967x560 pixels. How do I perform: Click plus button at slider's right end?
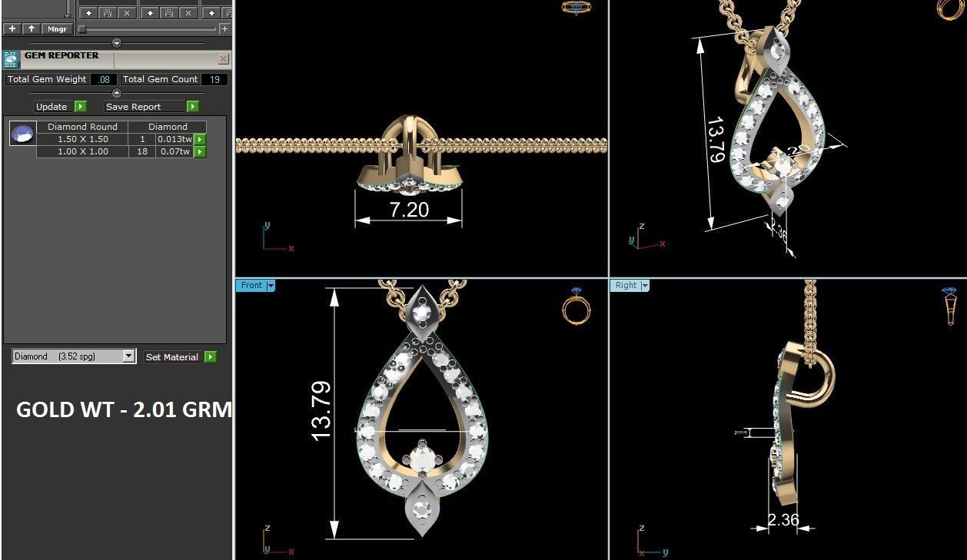[224, 29]
